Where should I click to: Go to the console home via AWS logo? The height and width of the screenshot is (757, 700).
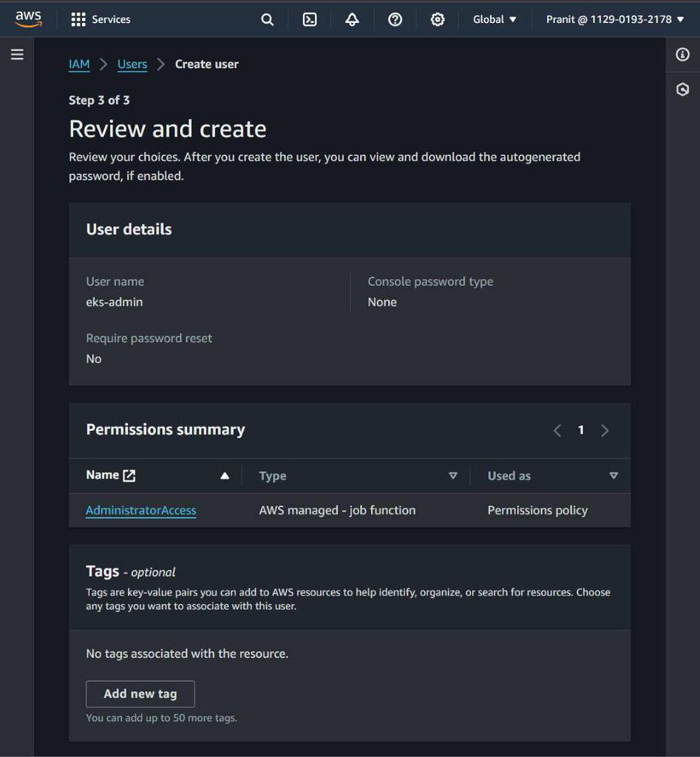(x=29, y=19)
